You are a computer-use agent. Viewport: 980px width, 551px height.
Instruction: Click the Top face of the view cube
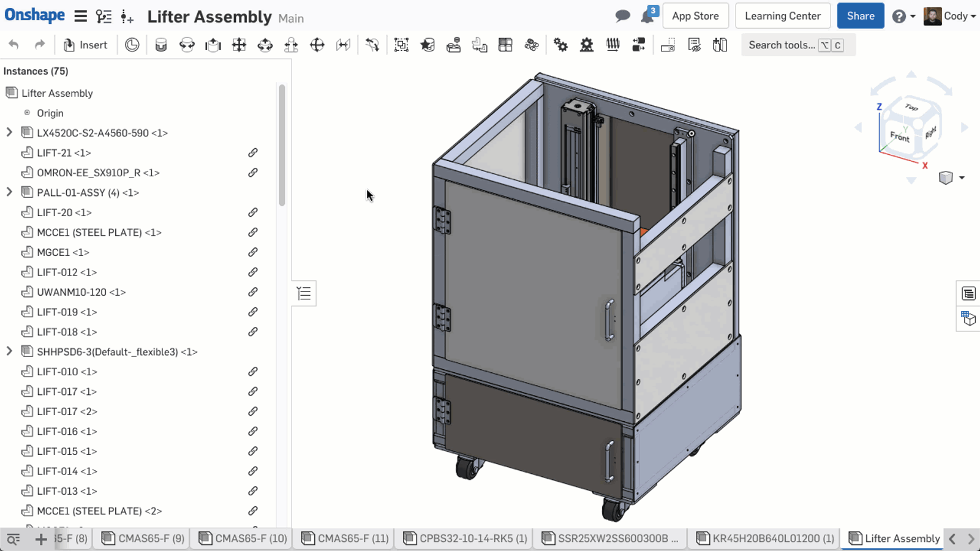coord(911,108)
